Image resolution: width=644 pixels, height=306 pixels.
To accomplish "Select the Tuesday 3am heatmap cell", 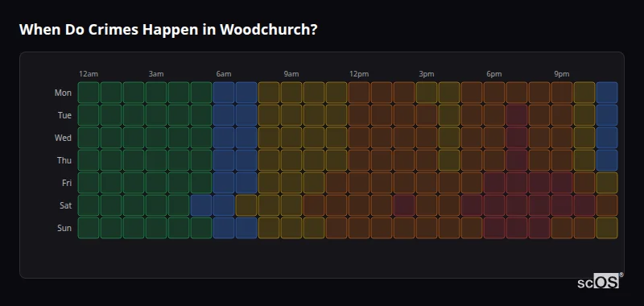I will point(156,115).
